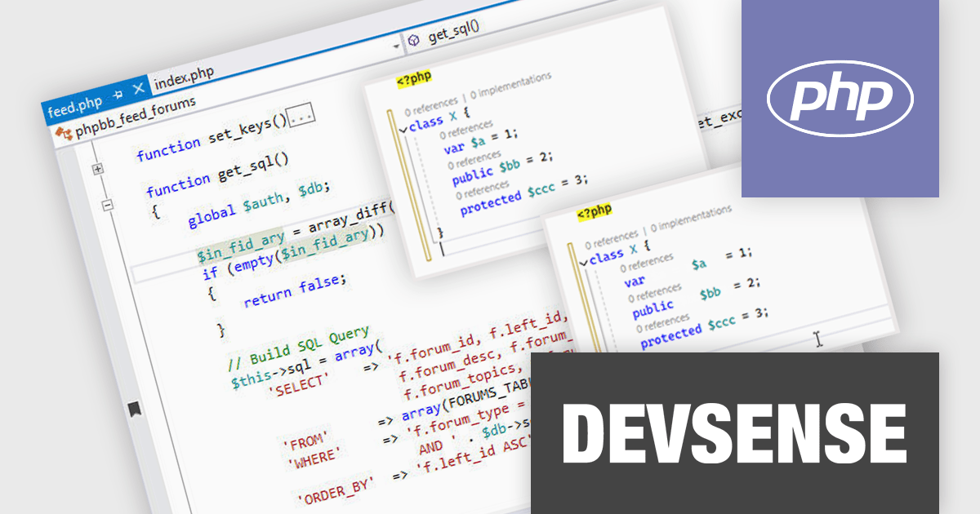
Task: Pin the feed.php tab with pushpin icon
Action: [117, 95]
